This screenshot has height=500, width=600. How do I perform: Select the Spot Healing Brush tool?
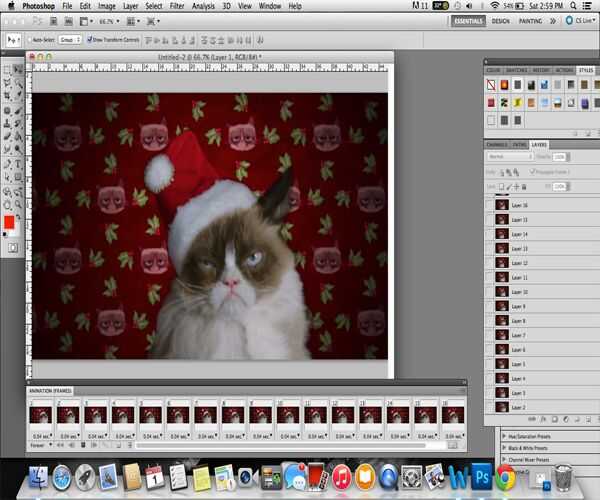point(7,111)
